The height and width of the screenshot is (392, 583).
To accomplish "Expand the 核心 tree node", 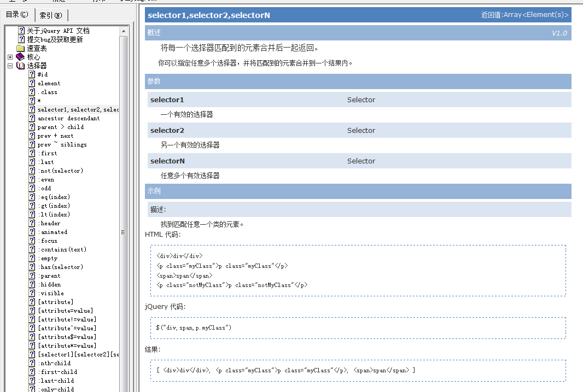I will point(10,57).
